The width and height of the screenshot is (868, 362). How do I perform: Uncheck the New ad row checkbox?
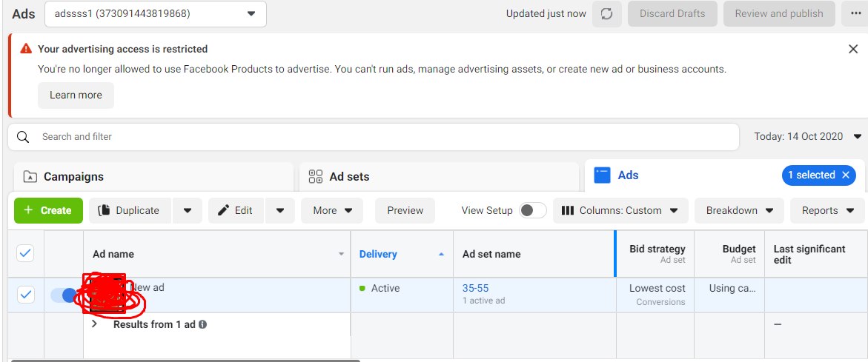[25, 295]
